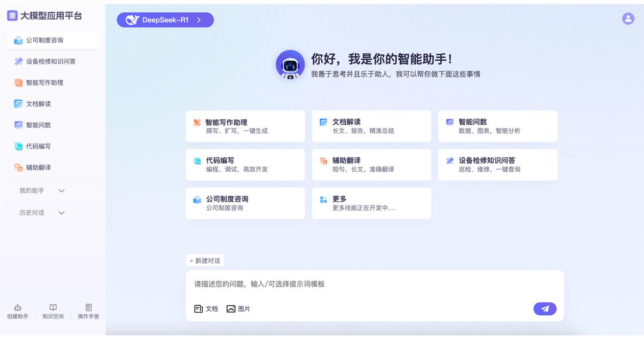Click the 文档解读 sidebar icon
Image resolution: width=644 pixels, height=339 pixels.
pyautogui.click(x=19, y=104)
